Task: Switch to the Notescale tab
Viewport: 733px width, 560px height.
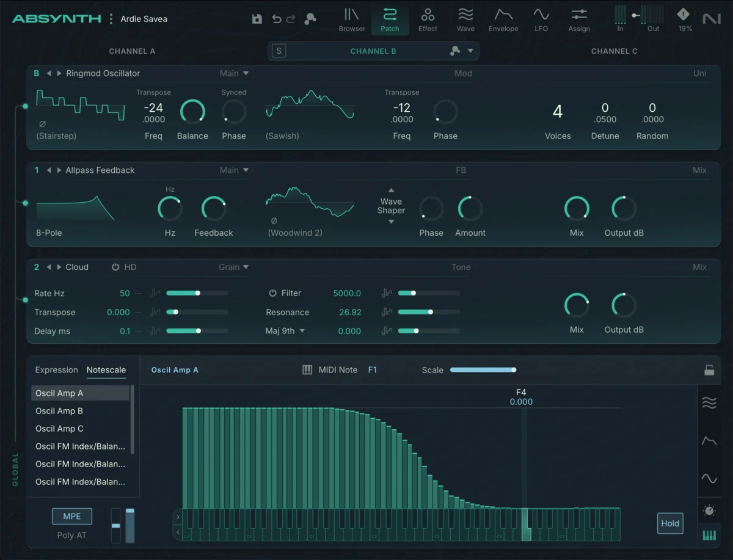Action: tap(106, 370)
